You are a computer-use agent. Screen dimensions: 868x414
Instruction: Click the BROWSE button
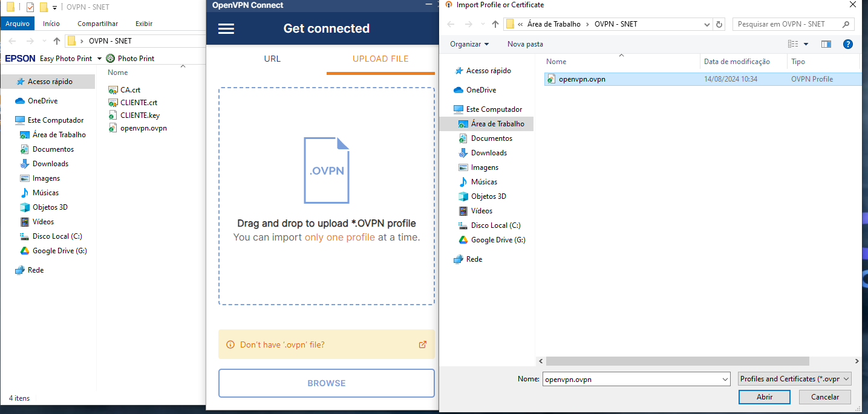327,383
